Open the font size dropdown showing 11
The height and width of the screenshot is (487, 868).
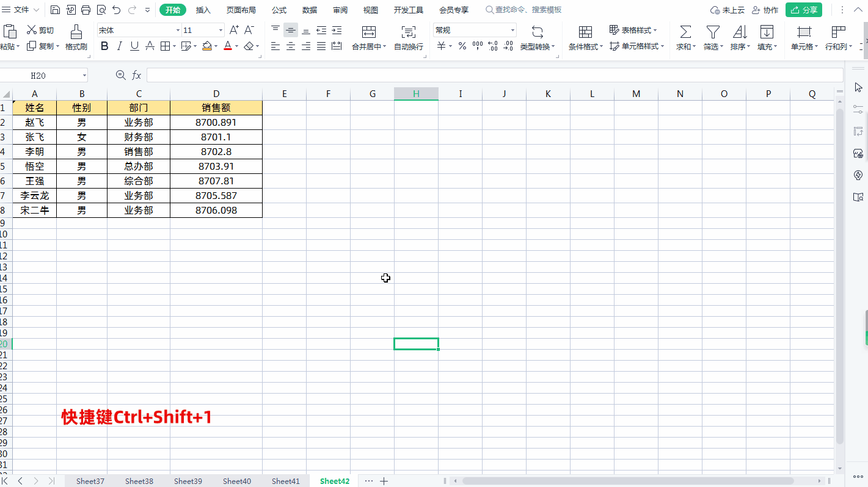coord(221,30)
